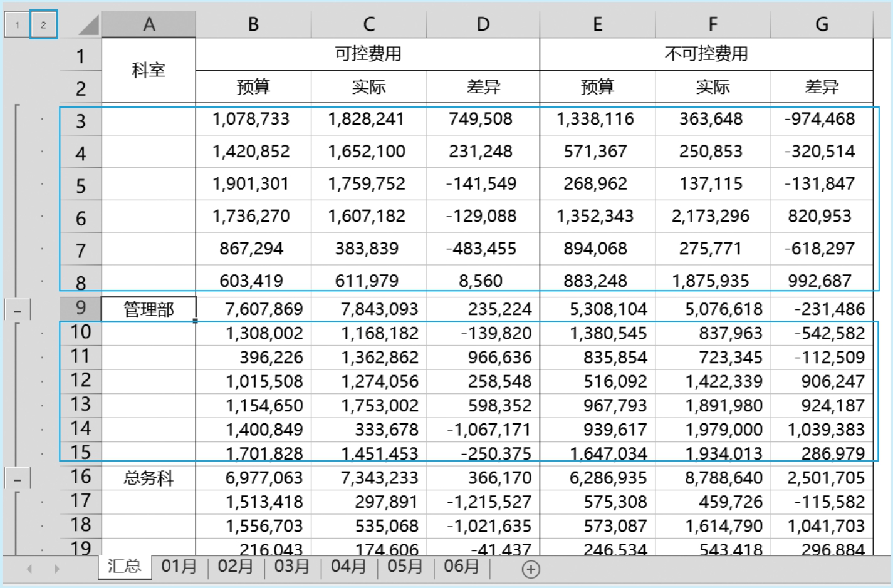893x588 pixels.
Task: Click outline level 1 button
Action: pos(17,25)
